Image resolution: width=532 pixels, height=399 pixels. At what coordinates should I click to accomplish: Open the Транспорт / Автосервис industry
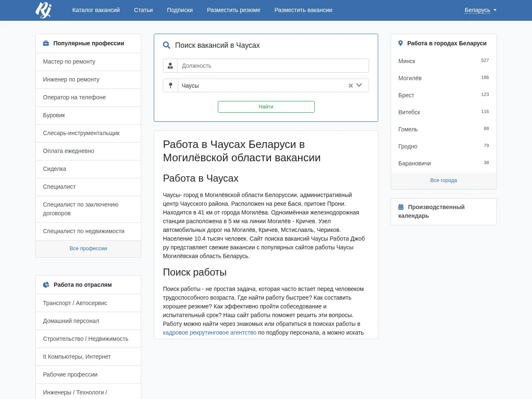(x=88, y=303)
